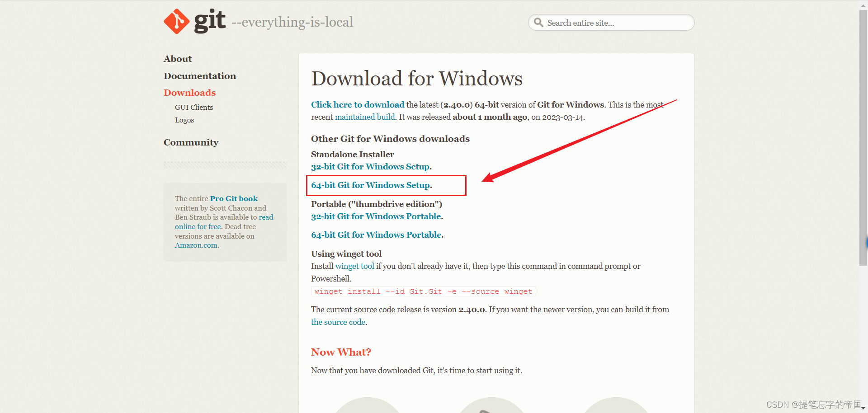Screen dimensions: 868x413
Task: Open Logos subpage
Action: 184,120
